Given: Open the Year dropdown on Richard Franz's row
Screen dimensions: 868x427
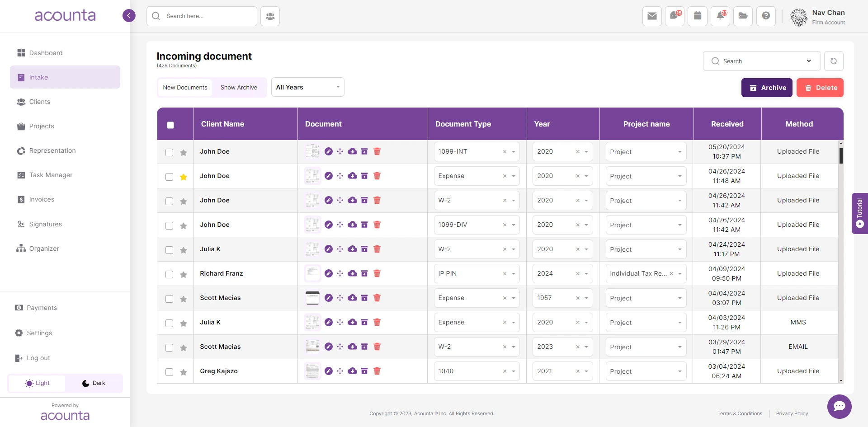Looking at the screenshot, I should tap(587, 273).
